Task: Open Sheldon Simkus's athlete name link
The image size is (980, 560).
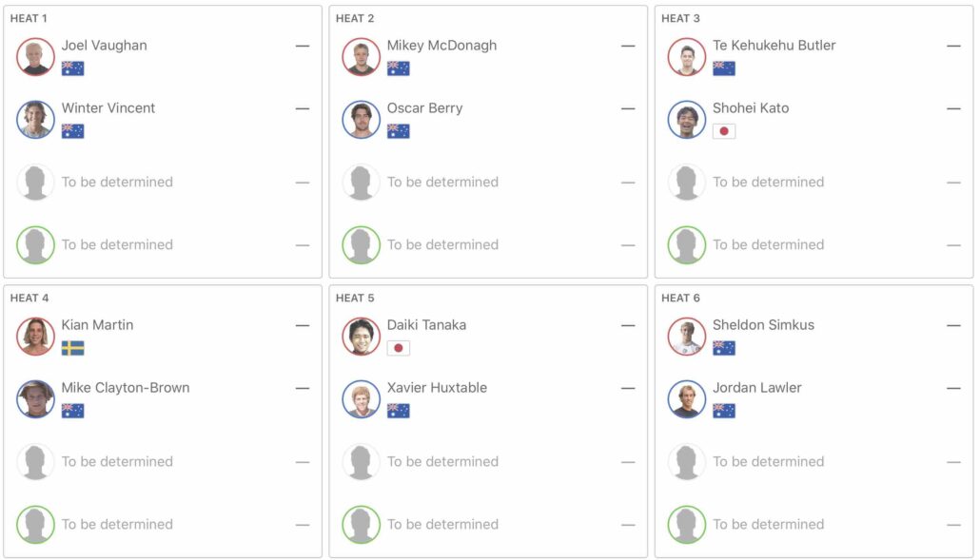Action: (x=763, y=325)
